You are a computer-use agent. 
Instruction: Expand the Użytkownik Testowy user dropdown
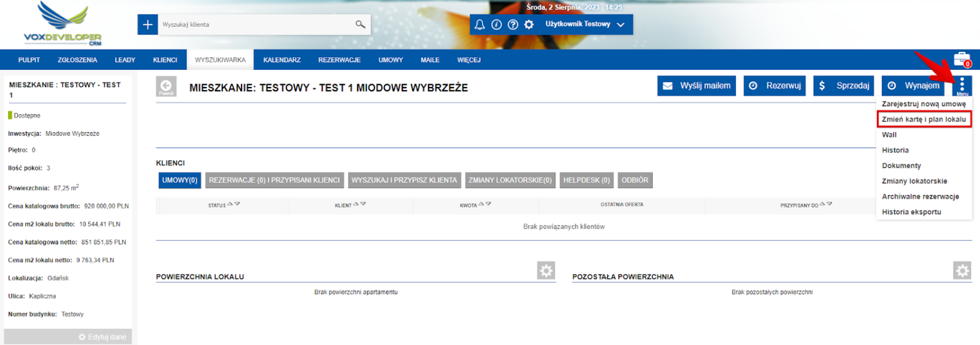(585, 24)
